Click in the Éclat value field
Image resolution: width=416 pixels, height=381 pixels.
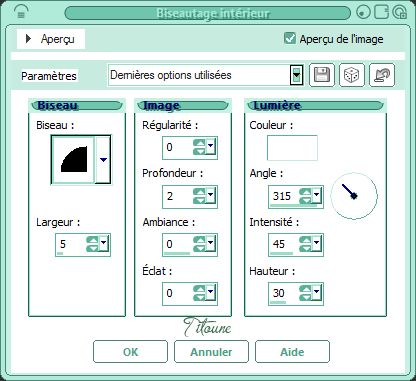coord(178,293)
